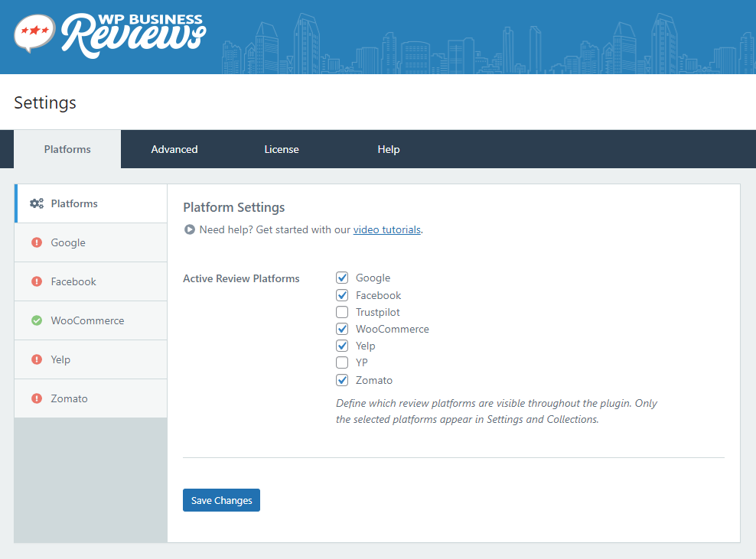Click the green check icon beside WooCommerce
Viewport: 756px width, 559px height.
(36, 320)
